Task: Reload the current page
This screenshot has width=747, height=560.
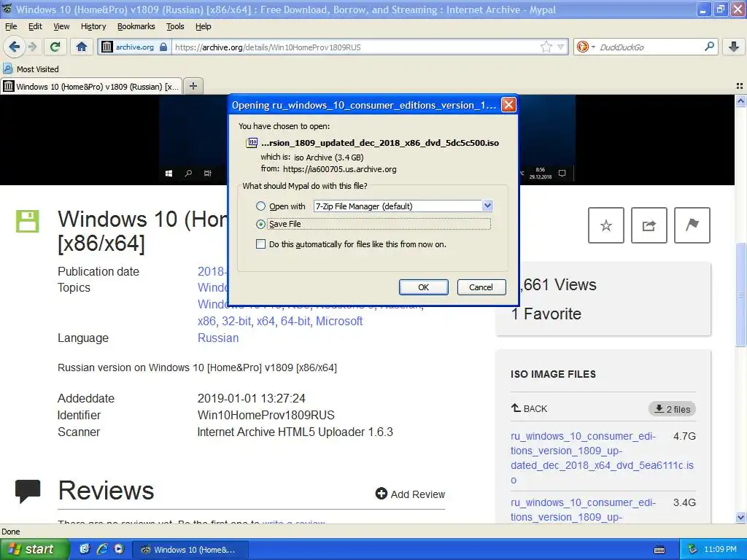Action: pos(55,47)
